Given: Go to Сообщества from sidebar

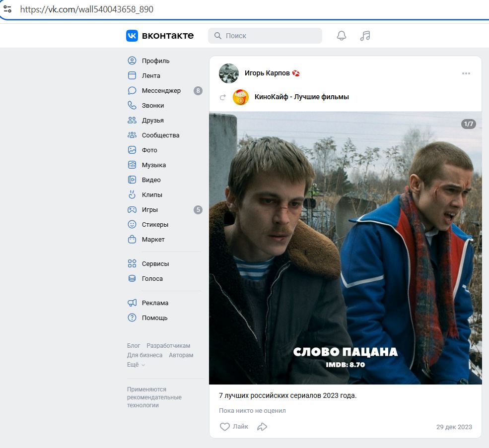Looking at the screenshot, I should point(161,135).
